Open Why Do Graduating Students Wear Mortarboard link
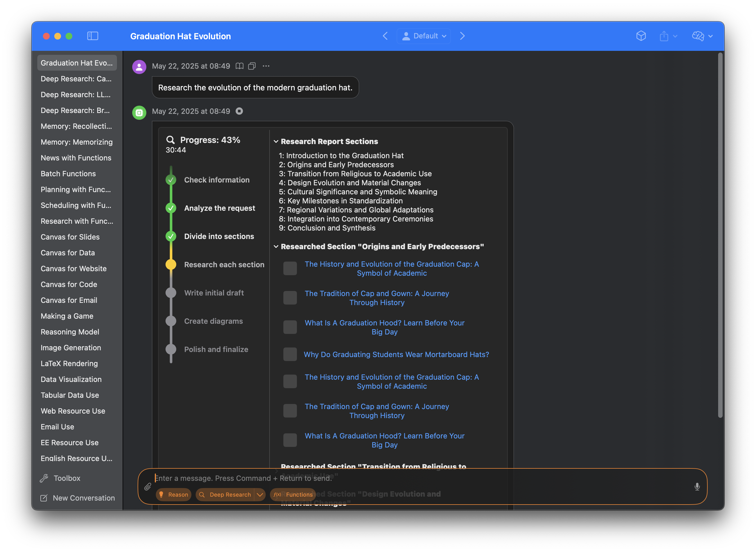Image resolution: width=756 pixels, height=552 pixels. (396, 355)
